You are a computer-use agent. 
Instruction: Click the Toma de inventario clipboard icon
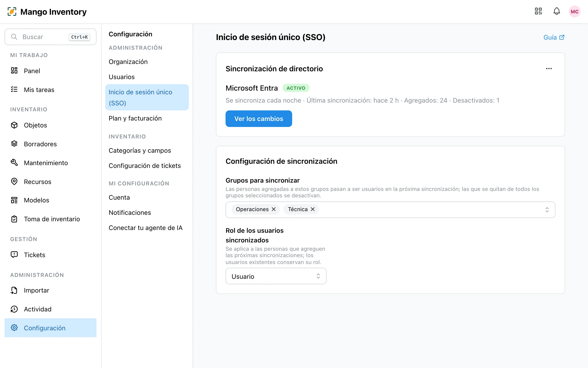pyautogui.click(x=14, y=219)
